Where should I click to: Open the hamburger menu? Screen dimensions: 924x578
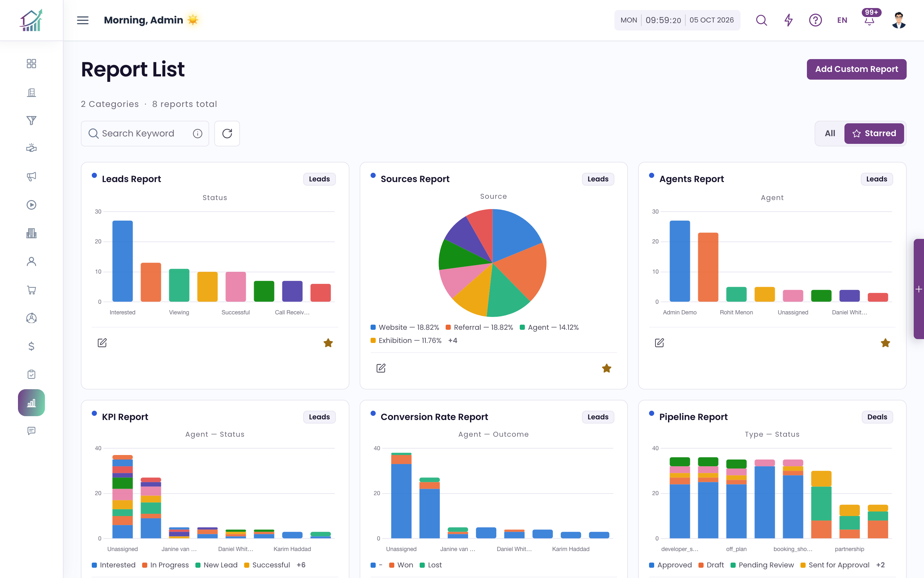[82, 20]
